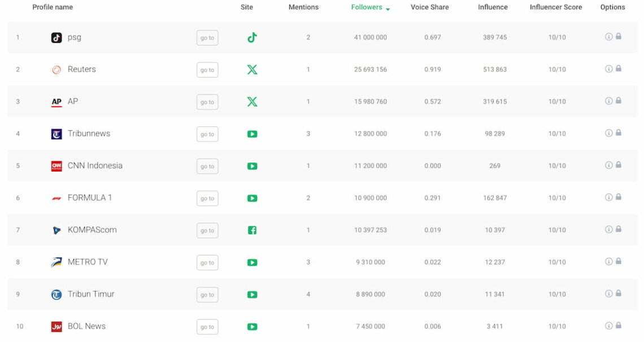Sort table by Influence header
The width and height of the screenshot is (644, 342).
coord(493,7)
